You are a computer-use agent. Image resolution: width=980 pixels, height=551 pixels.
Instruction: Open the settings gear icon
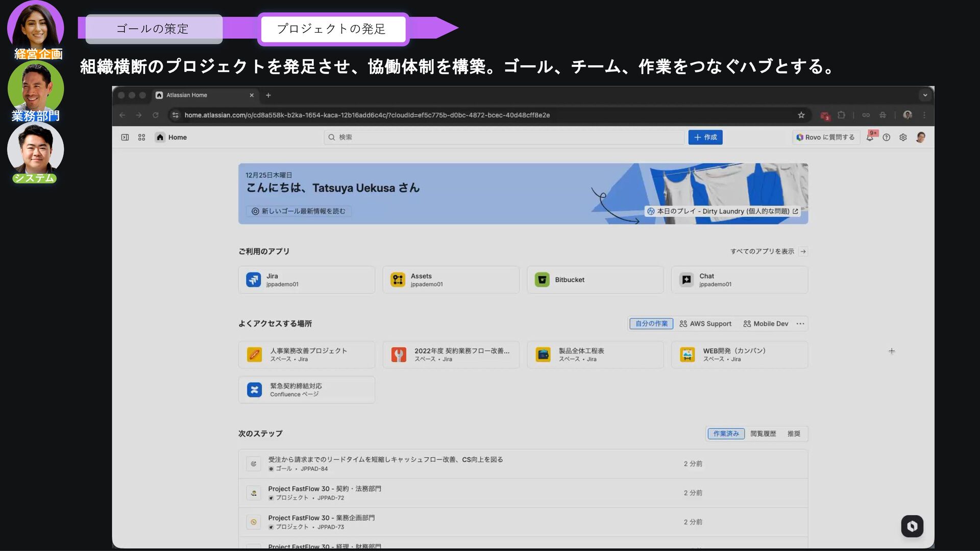click(x=903, y=137)
